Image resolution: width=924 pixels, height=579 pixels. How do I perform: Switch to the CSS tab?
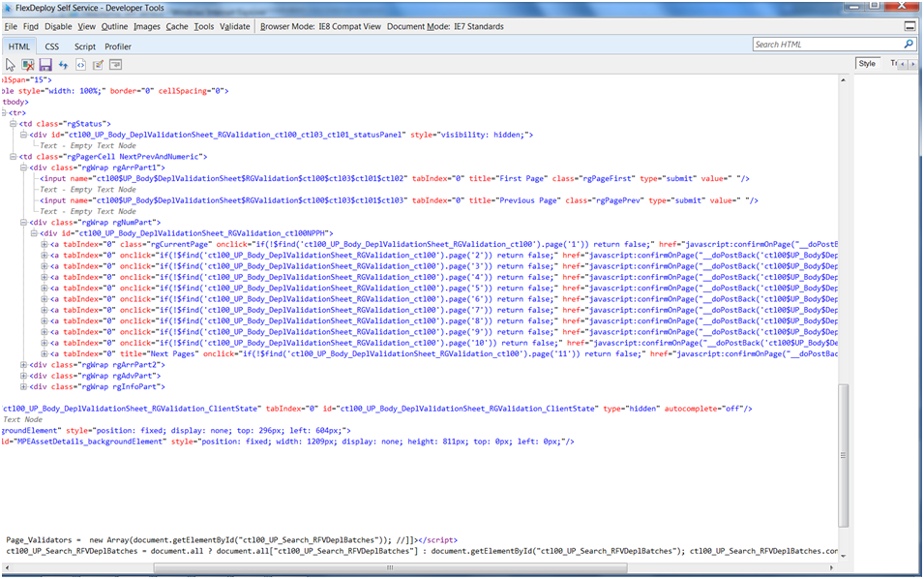click(52, 46)
